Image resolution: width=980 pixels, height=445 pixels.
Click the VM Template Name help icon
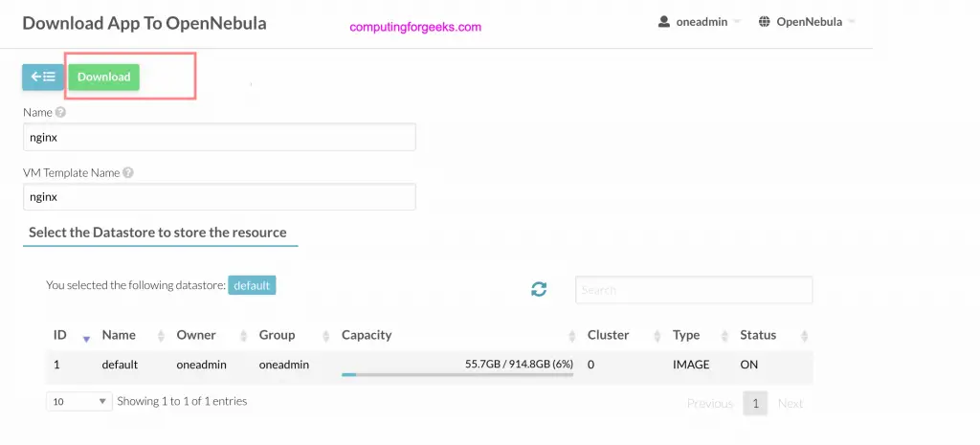coord(128,172)
